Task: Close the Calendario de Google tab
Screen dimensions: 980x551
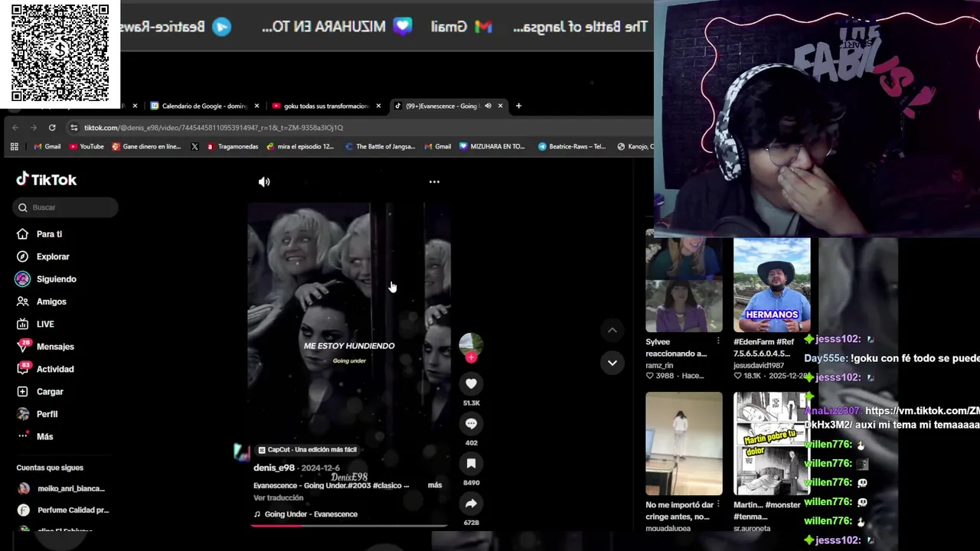Action: tap(256, 106)
